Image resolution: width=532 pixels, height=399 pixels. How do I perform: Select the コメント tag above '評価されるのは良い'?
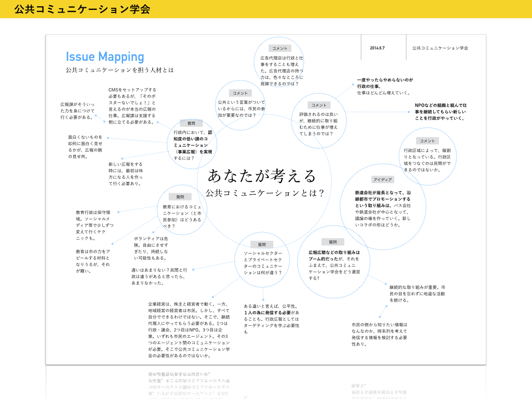click(318, 105)
